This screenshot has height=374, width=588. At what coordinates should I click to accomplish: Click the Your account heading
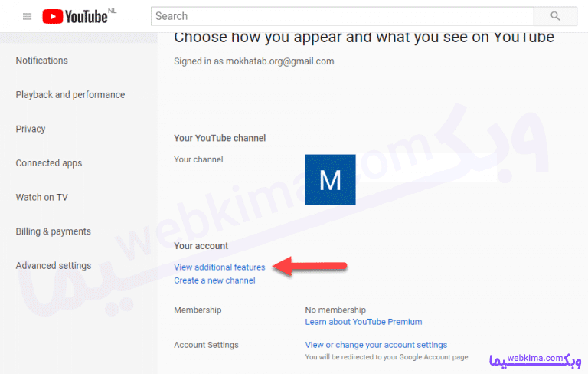click(201, 246)
